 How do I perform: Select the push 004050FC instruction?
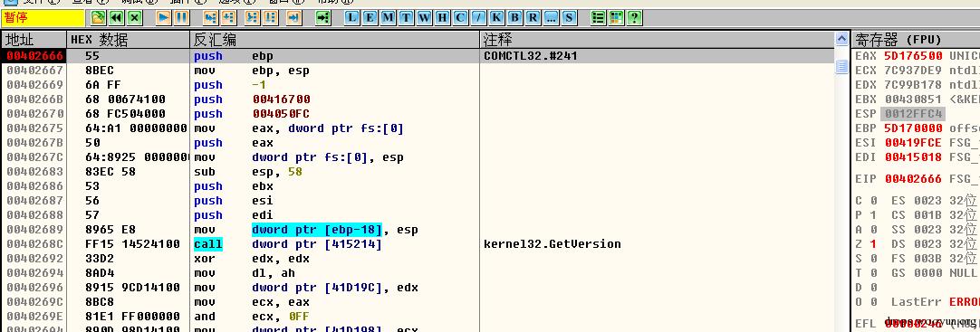[252, 114]
